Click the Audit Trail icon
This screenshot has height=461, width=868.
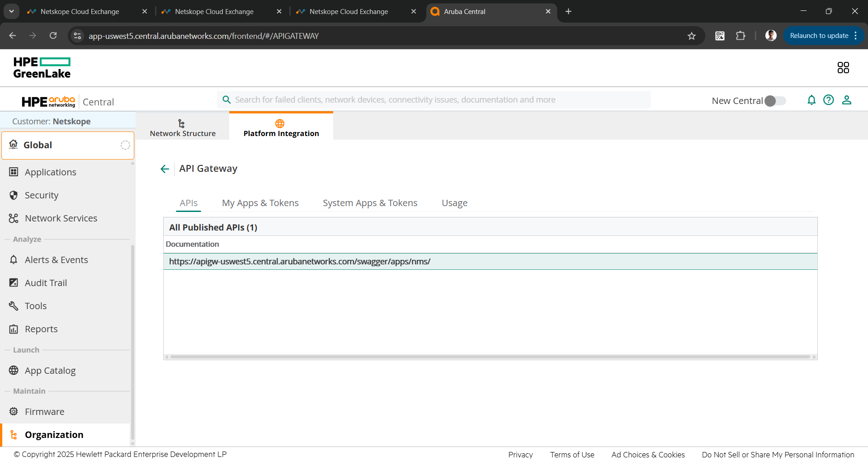[14, 282]
